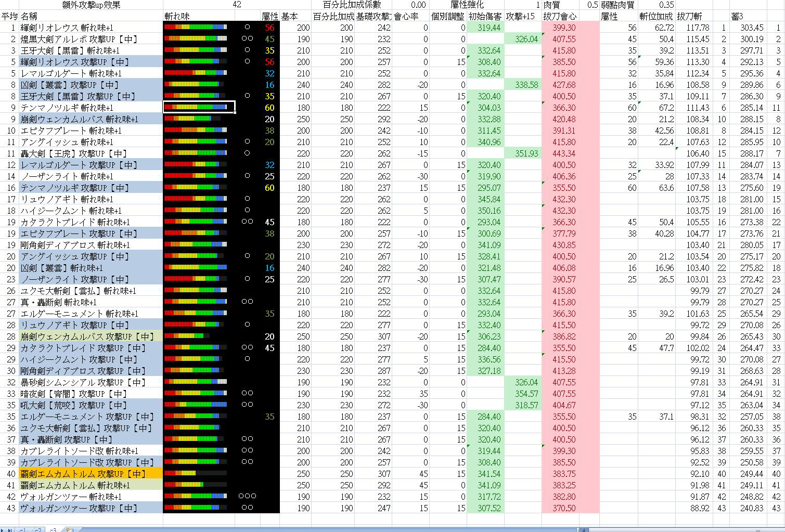Switch to the c1 sheet tab

pyautogui.click(x=24, y=529)
